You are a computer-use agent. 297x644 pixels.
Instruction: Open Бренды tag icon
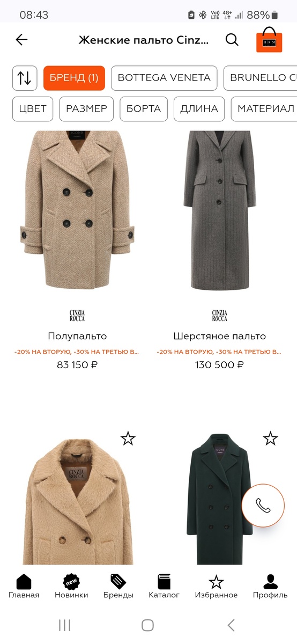(118, 587)
